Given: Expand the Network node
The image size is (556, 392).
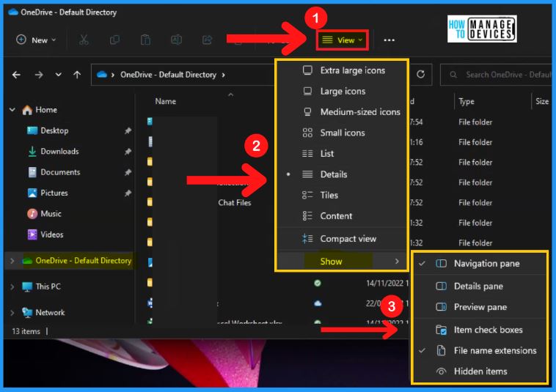Looking at the screenshot, I should click(12, 313).
